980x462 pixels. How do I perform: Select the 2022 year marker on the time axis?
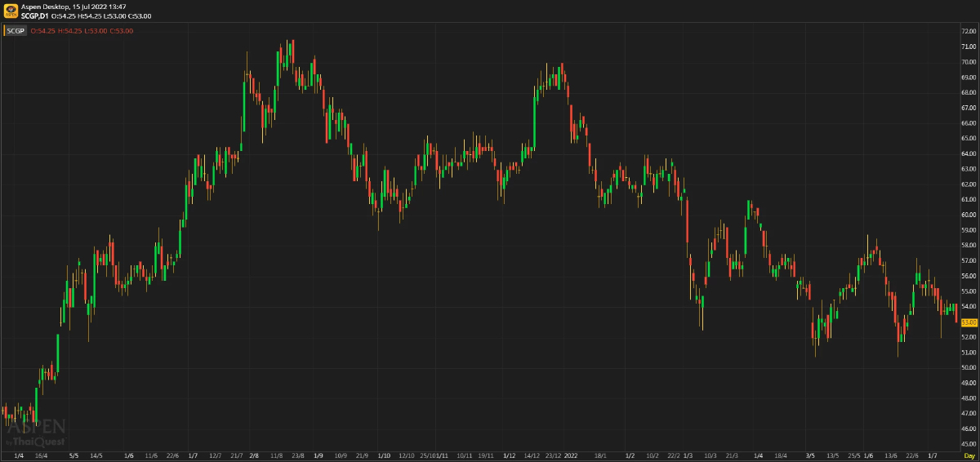(x=571, y=455)
